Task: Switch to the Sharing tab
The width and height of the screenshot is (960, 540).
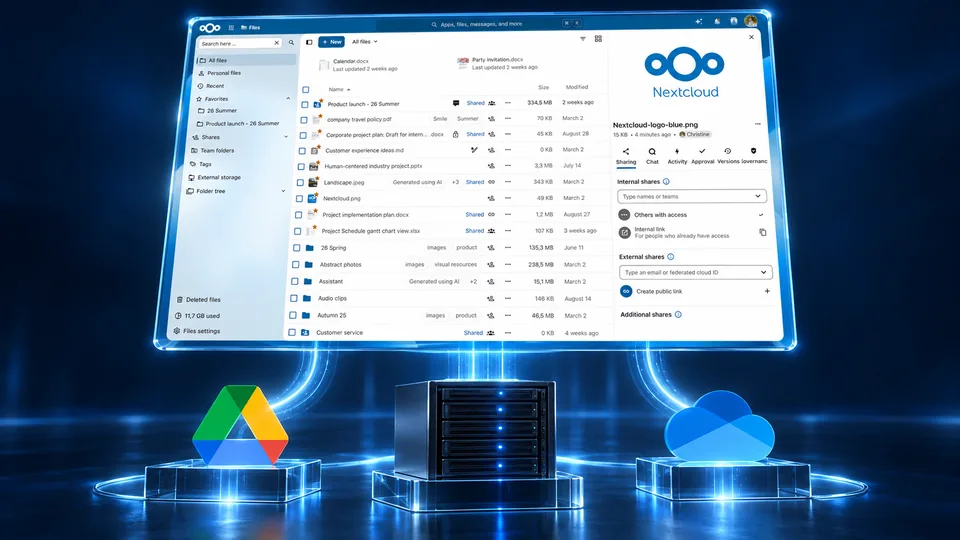Action: [x=626, y=156]
